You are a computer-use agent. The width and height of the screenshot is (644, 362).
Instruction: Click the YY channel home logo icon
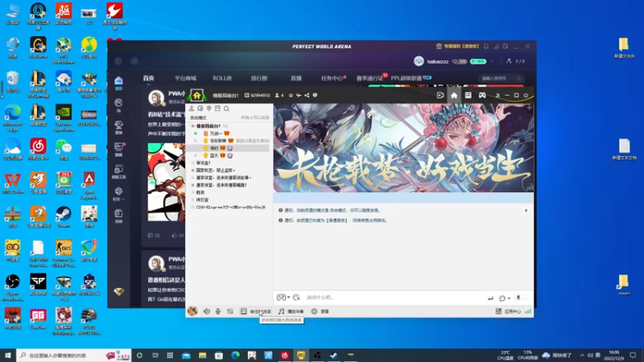point(196,95)
